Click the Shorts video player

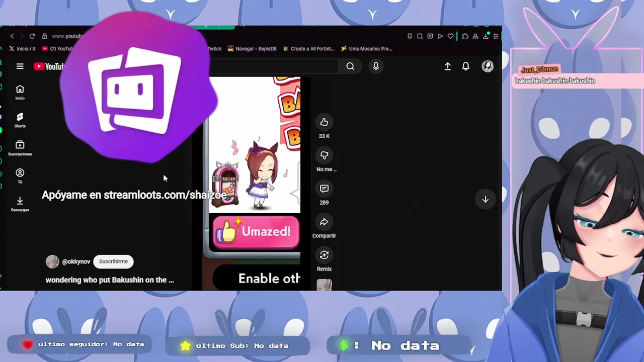pos(255,184)
